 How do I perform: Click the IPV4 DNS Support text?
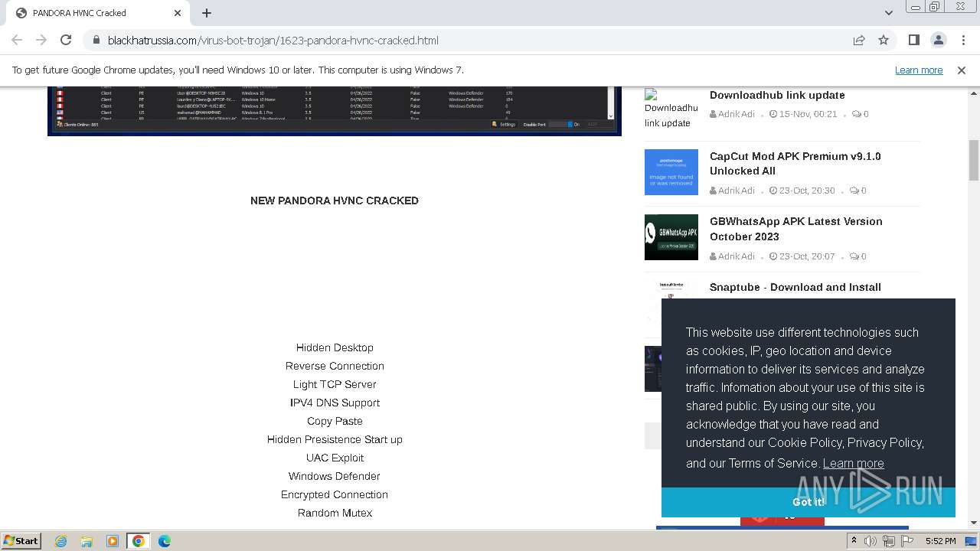pos(335,403)
